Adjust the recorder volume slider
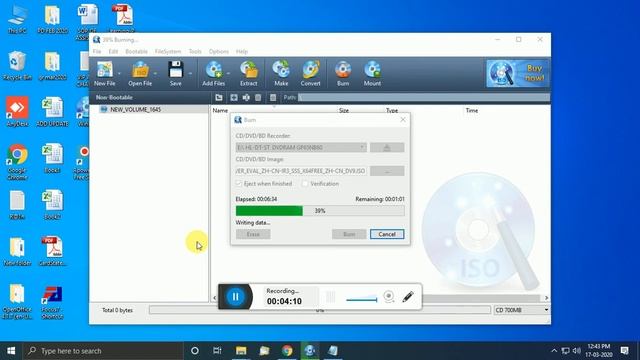This screenshot has height=360, width=640. pos(362,299)
